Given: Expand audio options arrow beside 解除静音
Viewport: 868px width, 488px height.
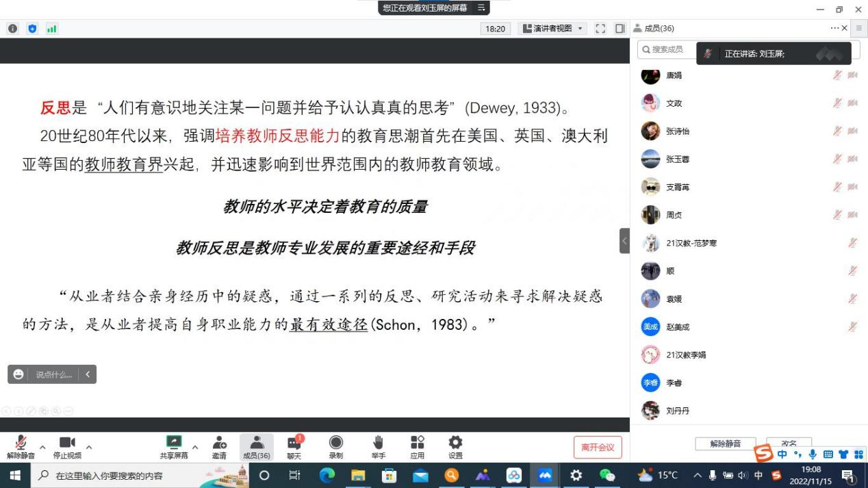Looking at the screenshot, I should [x=42, y=448].
